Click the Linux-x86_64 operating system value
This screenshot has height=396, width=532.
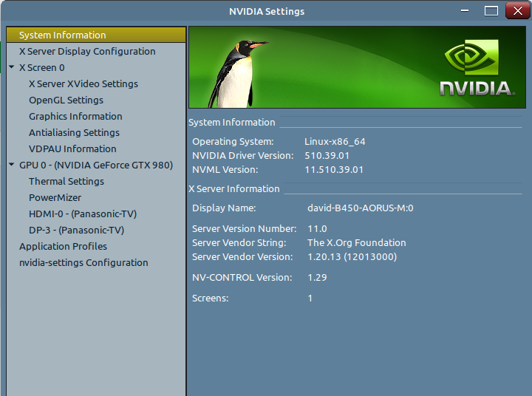pos(335,142)
